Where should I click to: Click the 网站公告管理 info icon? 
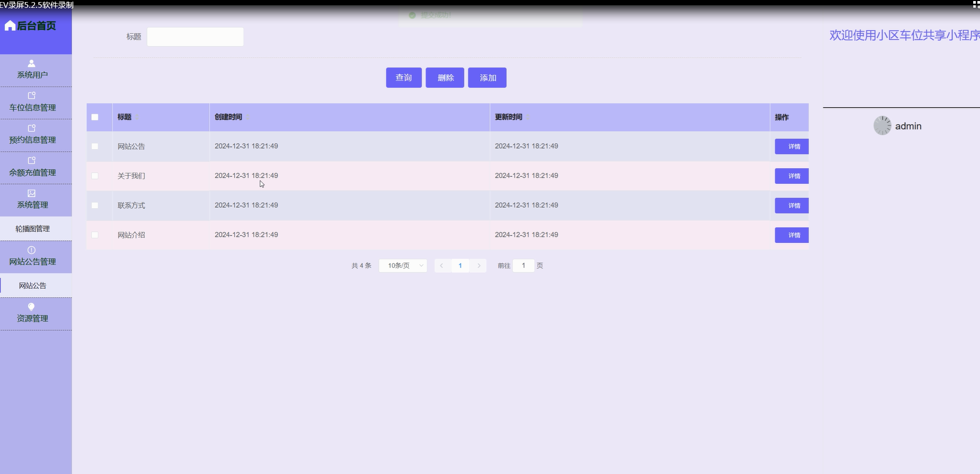click(31, 250)
